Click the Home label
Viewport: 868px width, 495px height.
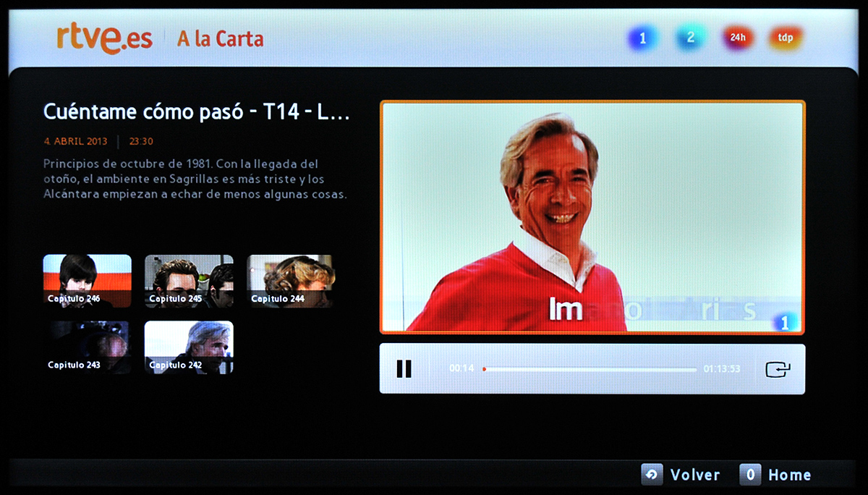789,475
